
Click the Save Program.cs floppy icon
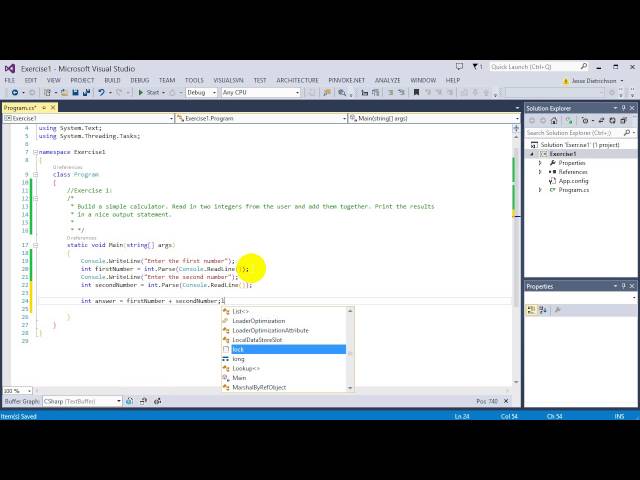(75, 93)
